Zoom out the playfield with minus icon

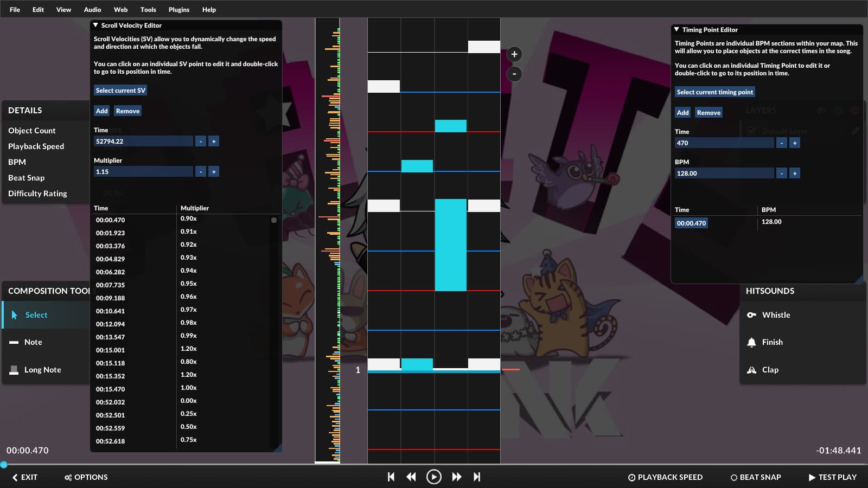pyautogui.click(x=514, y=74)
